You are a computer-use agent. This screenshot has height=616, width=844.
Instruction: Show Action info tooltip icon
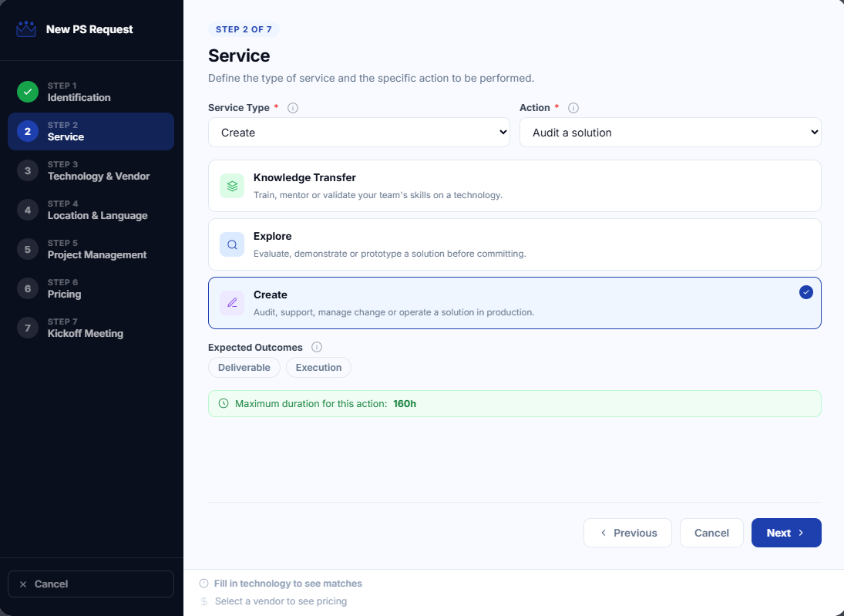pos(573,108)
